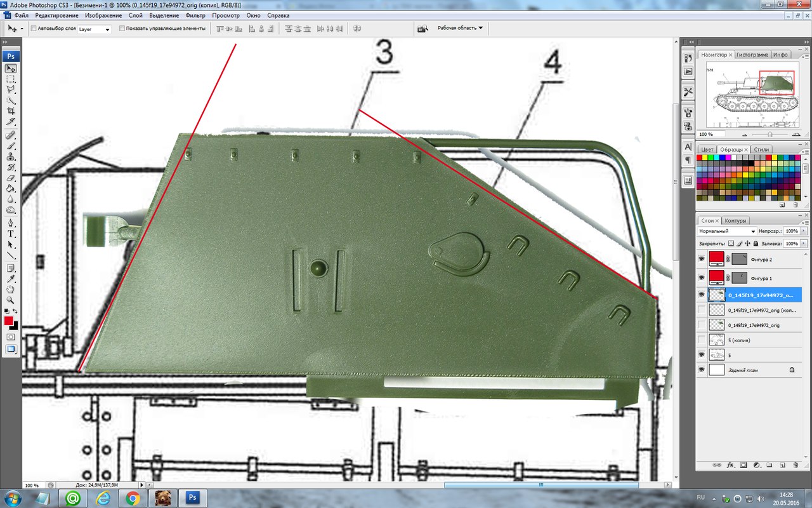
Task: Choose the Eraser tool
Action: pyautogui.click(x=11, y=178)
